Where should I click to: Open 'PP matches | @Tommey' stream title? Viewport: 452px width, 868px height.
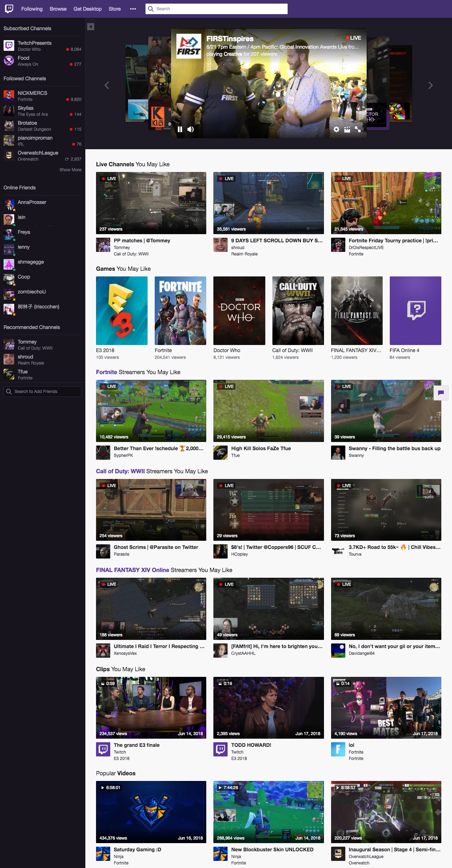coord(142,241)
